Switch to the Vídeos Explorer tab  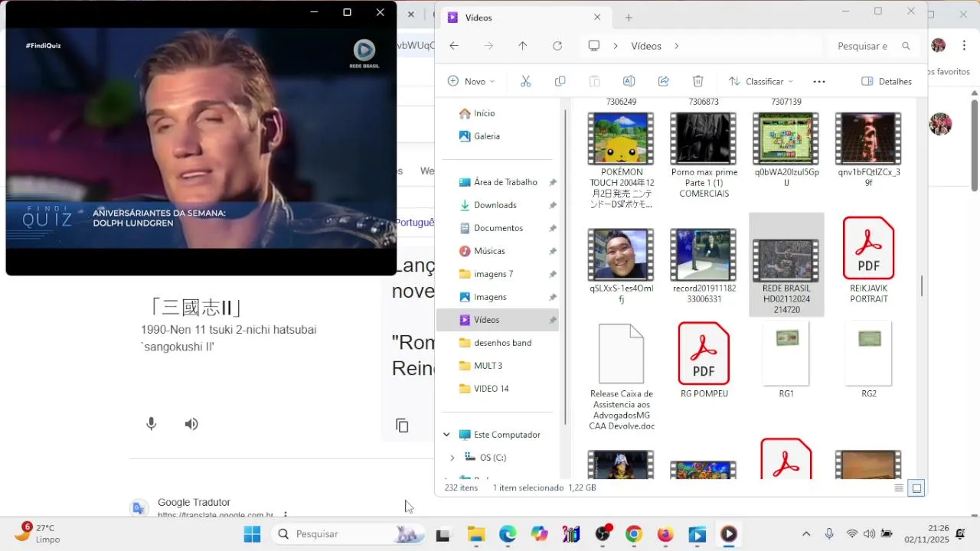click(524, 18)
